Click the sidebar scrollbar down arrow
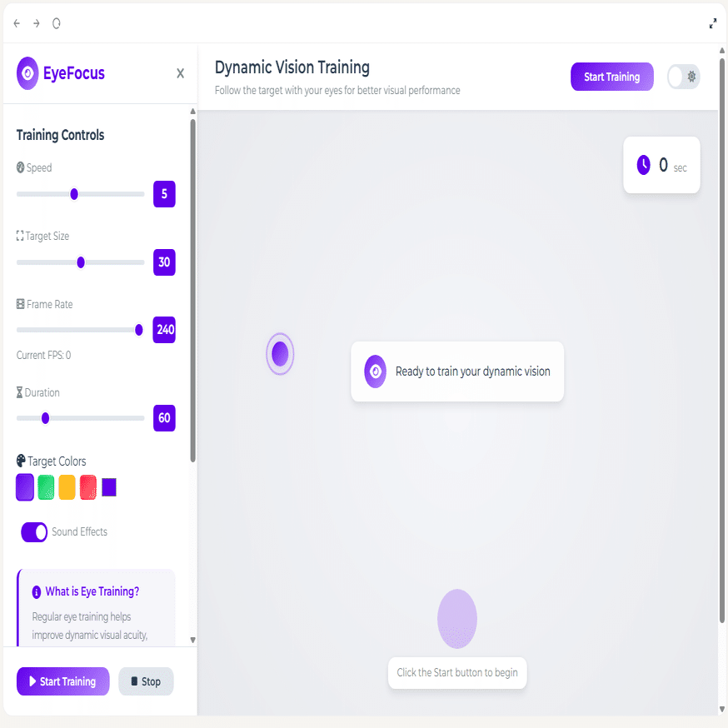Image resolution: width=728 pixels, height=728 pixels. 192,641
